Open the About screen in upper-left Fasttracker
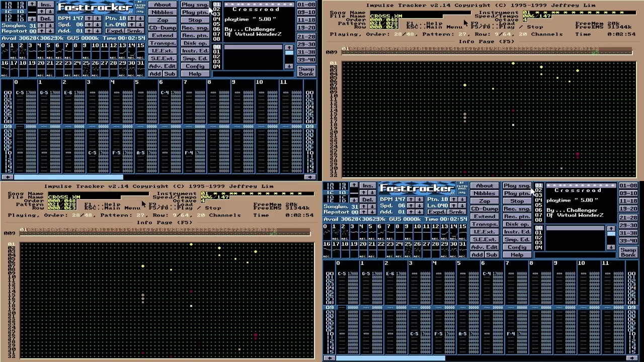 pyautogui.click(x=163, y=5)
